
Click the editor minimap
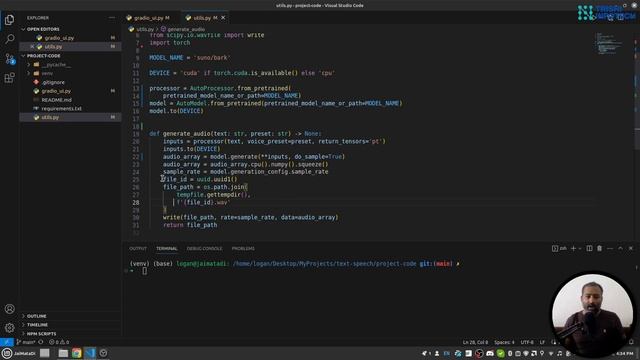pyautogui.click(x=610, y=43)
